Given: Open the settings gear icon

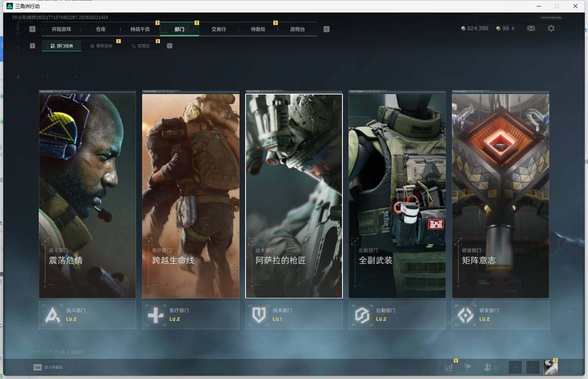Looking at the screenshot, I should tap(551, 28).
